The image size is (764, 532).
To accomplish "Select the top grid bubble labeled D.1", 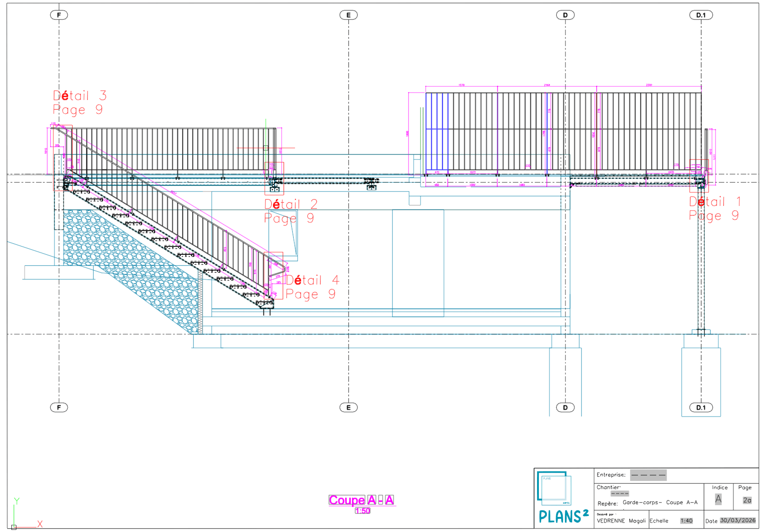I will click(x=701, y=15).
